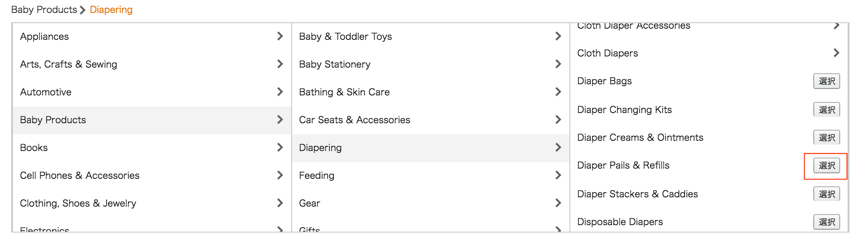
Task: Click 選択 beside Diaper Pails & Refills
Action: [x=826, y=165]
